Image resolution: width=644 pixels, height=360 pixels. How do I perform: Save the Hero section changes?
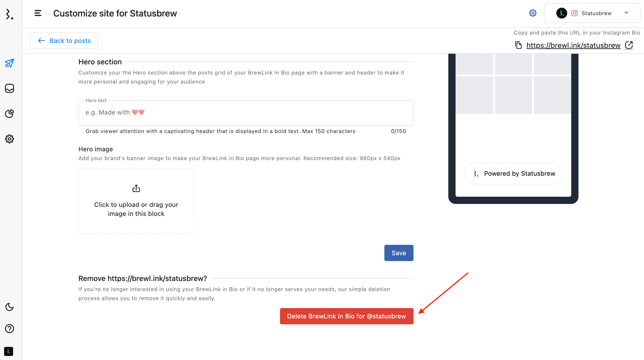point(399,253)
